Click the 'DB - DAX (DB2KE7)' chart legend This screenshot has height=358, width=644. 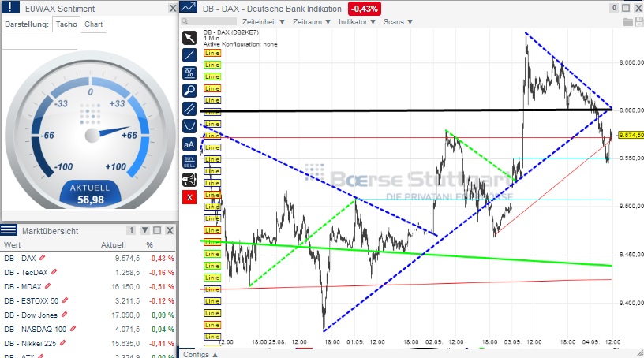230,32
